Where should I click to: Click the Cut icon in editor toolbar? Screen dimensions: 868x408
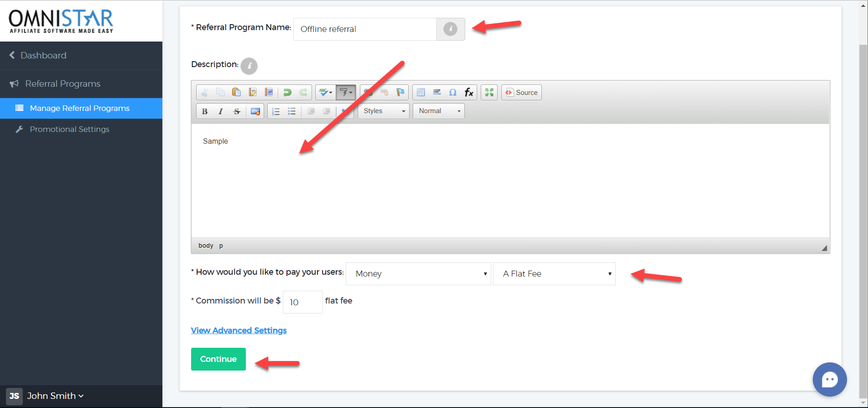click(205, 93)
